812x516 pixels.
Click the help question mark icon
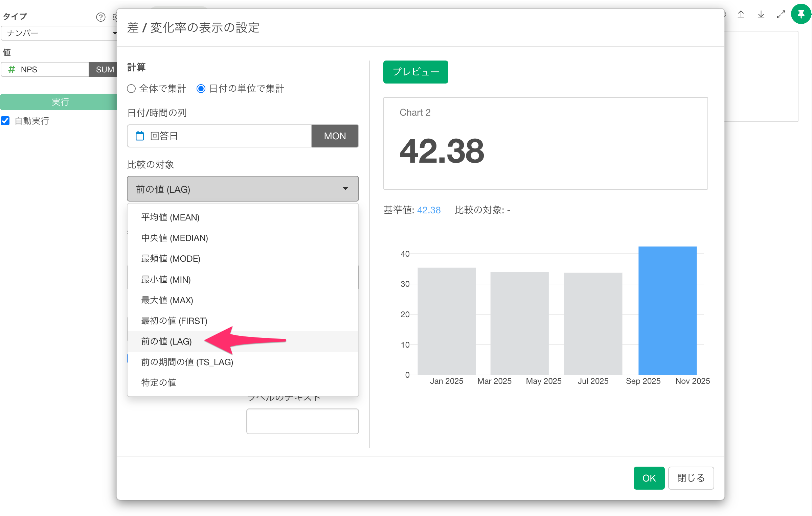coord(100,17)
